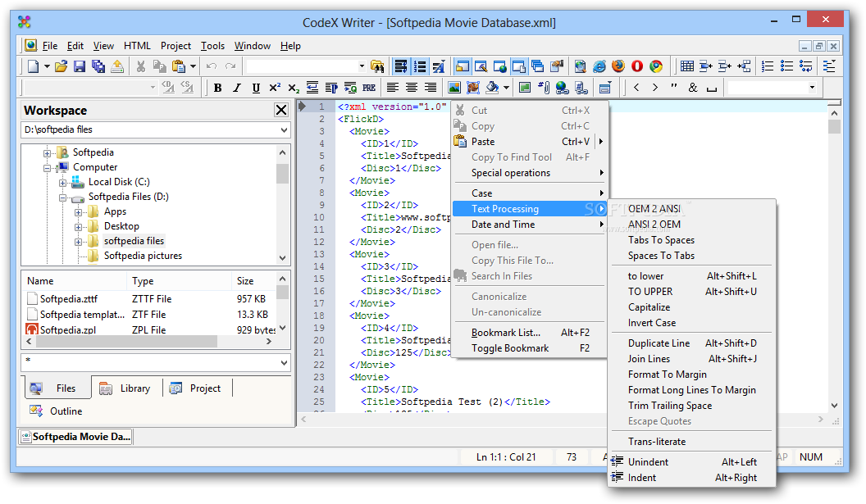The width and height of the screenshot is (866, 504).
Task: Insert the less-than character icon
Action: [x=636, y=88]
